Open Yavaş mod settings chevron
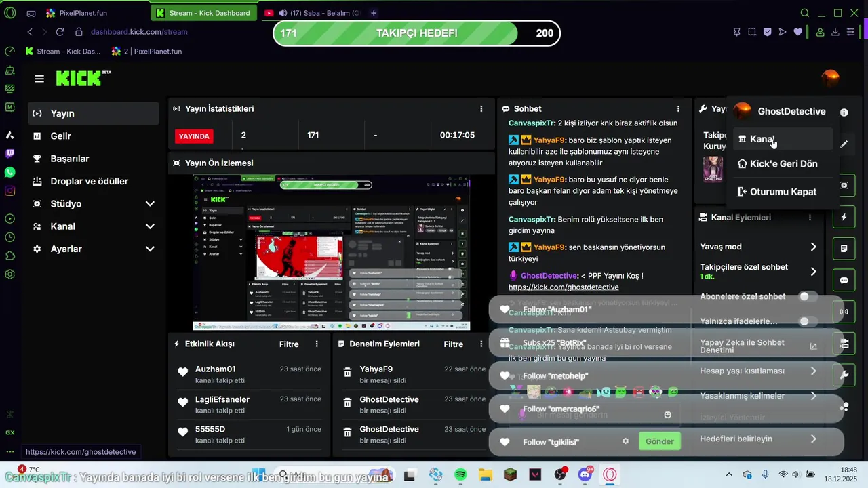Screen dimensions: 868x488 point(813,247)
